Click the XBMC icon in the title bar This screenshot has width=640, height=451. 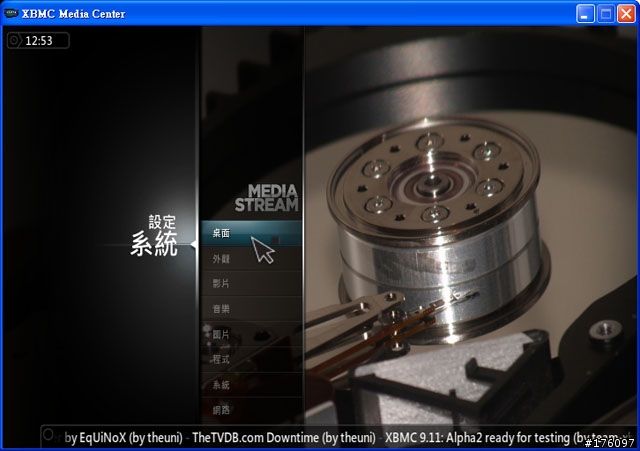click(11, 13)
